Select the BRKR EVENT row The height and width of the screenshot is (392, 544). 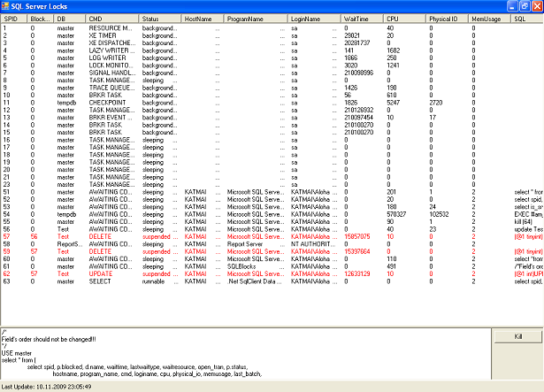(x=272, y=118)
